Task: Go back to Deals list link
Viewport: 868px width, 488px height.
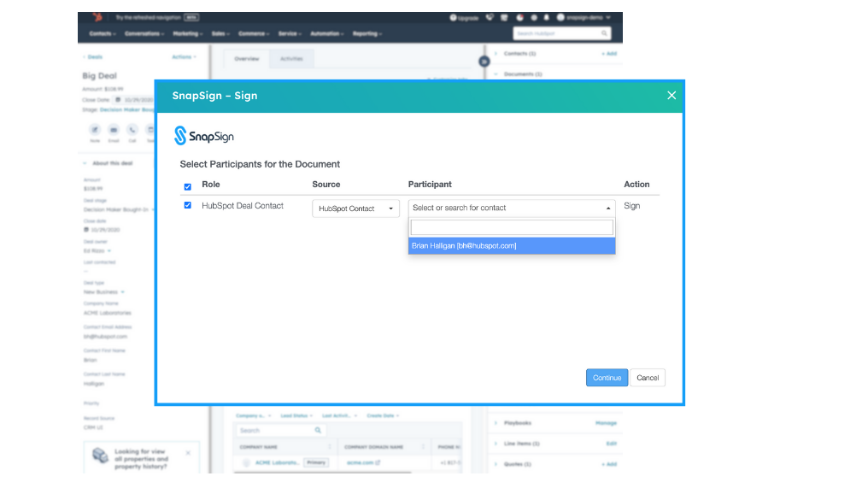Action: (x=92, y=57)
